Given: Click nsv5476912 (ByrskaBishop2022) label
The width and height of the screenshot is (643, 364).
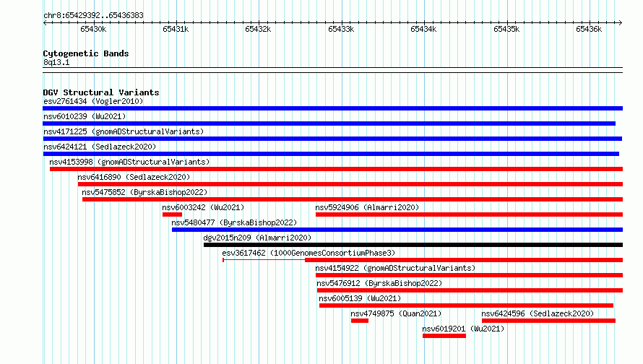Looking at the screenshot, I should click(379, 283).
